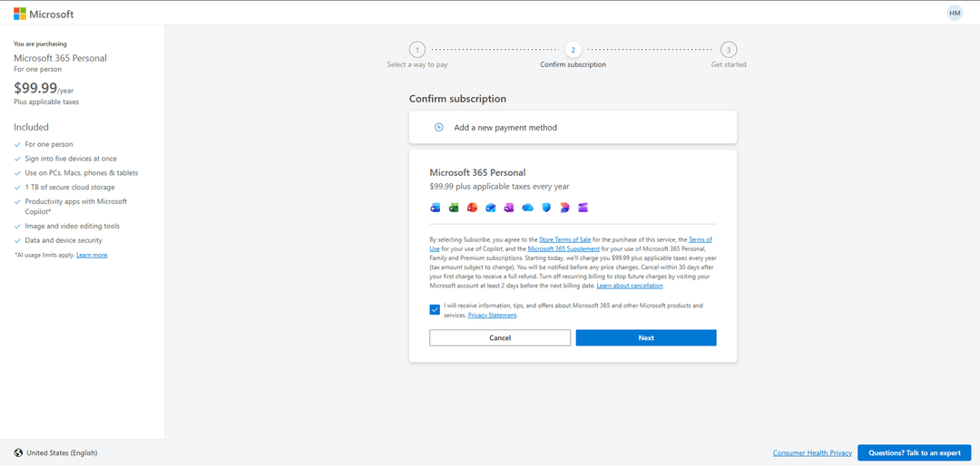Click the Excel app icon
Viewport: 980px width, 466px height.
pyautogui.click(x=454, y=208)
